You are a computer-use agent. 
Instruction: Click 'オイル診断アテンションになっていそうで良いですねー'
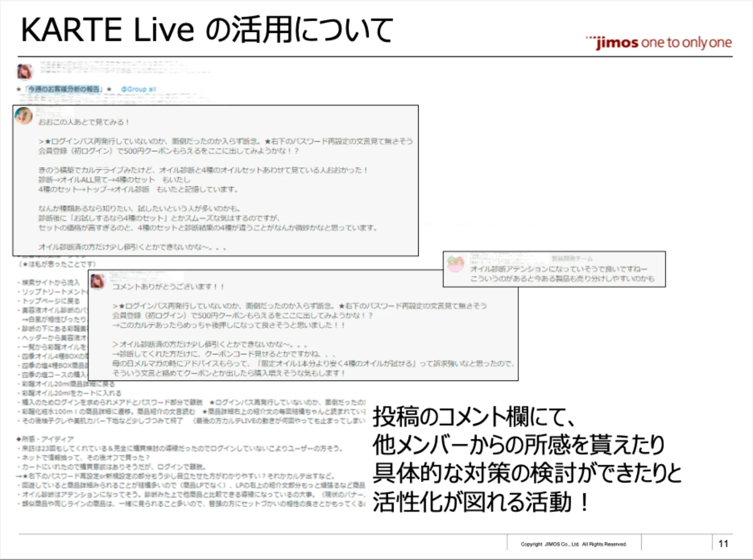(x=559, y=269)
